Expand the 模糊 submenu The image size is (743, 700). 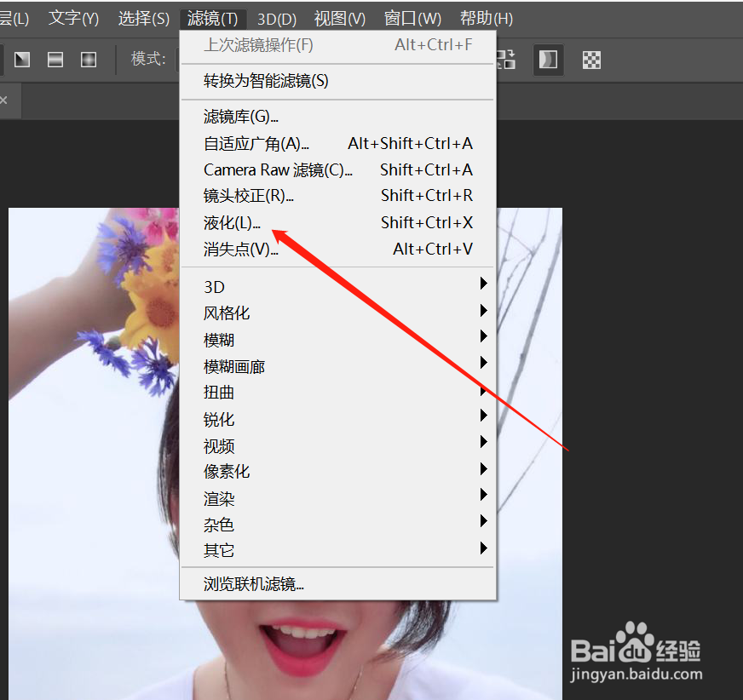(x=338, y=340)
